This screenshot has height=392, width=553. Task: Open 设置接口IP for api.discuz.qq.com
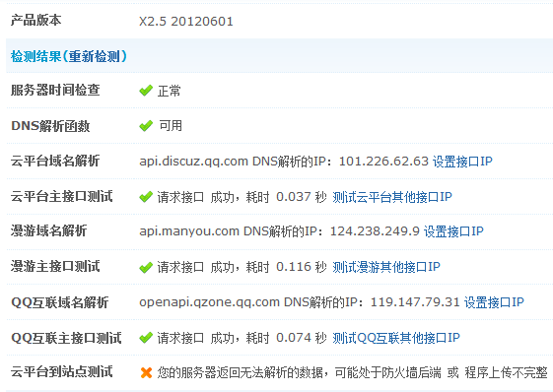point(462,162)
